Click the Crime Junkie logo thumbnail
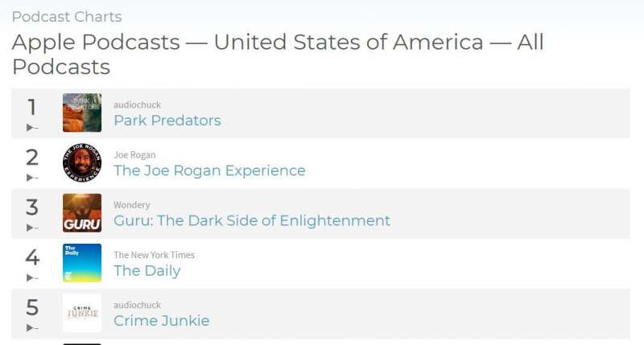This screenshot has height=345, width=644. pos(82,313)
